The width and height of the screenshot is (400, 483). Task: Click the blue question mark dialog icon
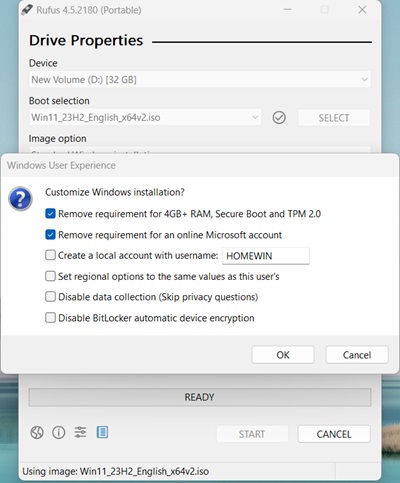point(20,199)
